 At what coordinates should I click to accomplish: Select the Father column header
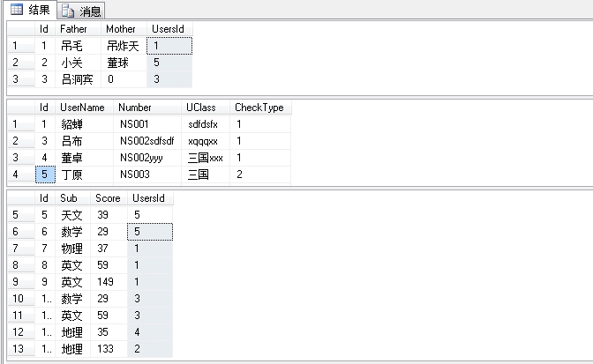pos(78,29)
